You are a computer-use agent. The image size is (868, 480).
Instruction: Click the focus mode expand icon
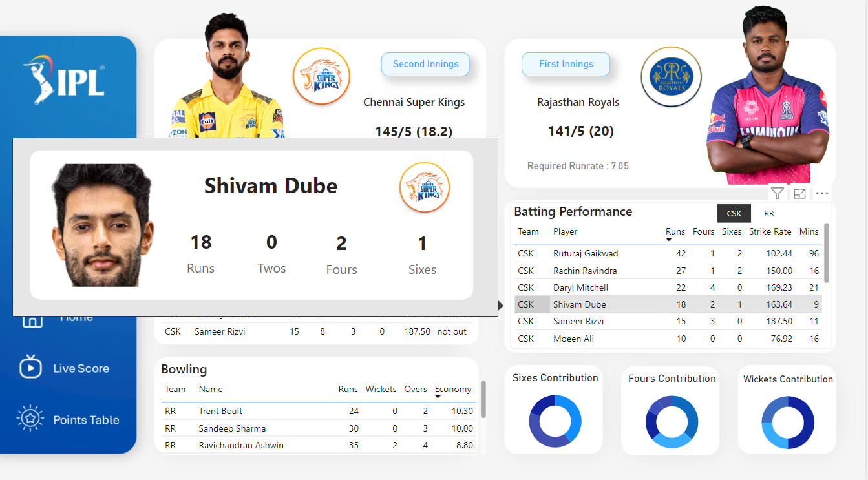pyautogui.click(x=799, y=193)
